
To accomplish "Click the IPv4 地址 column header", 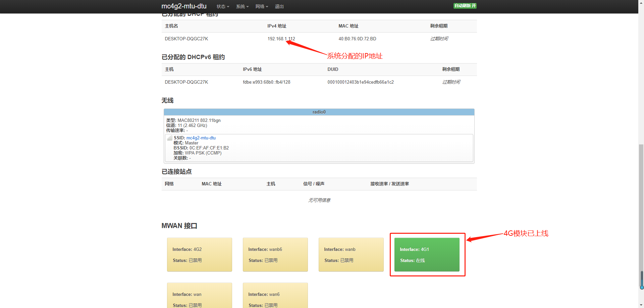I will click(277, 26).
